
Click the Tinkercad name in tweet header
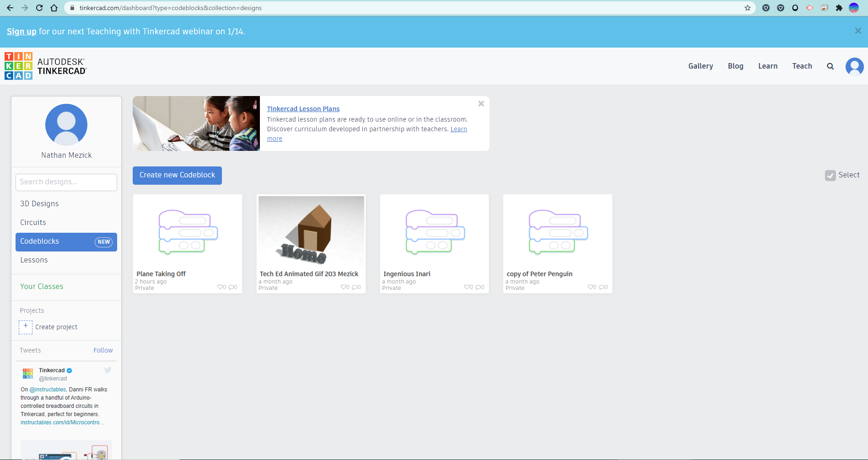click(52, 370)
